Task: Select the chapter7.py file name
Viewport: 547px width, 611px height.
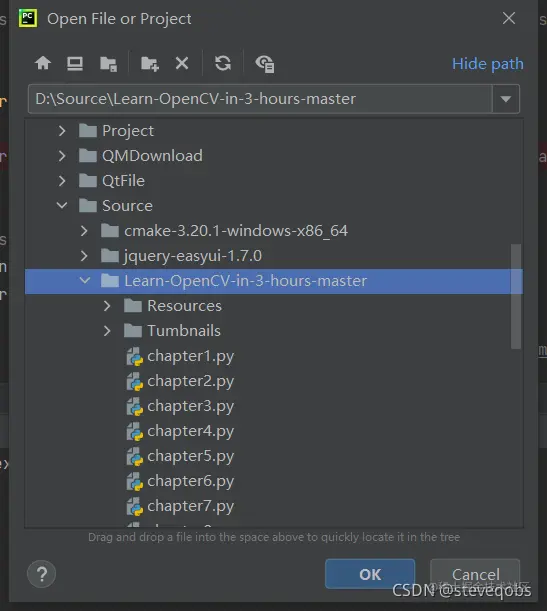Action: click(x=191, y=506)
